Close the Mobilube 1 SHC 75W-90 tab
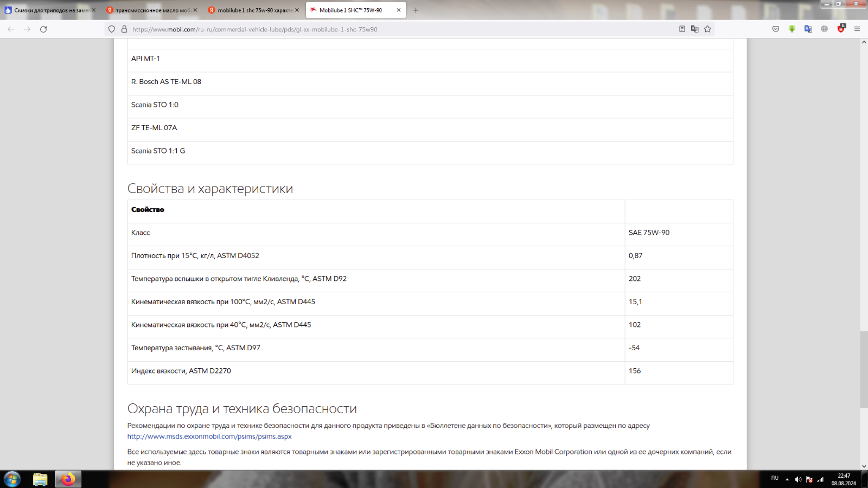The image size is (868, 488). tap(399, 10)
